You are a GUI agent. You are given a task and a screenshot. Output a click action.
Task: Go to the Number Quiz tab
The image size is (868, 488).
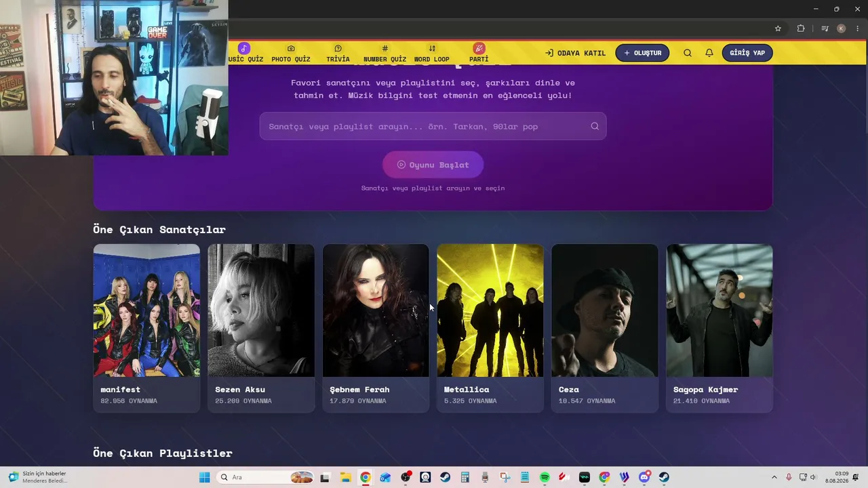tap(384, 53)
